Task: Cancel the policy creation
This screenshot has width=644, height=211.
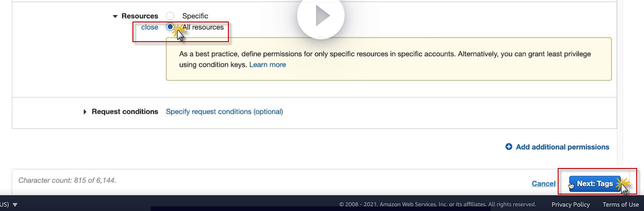Action: tap(544, 184)
